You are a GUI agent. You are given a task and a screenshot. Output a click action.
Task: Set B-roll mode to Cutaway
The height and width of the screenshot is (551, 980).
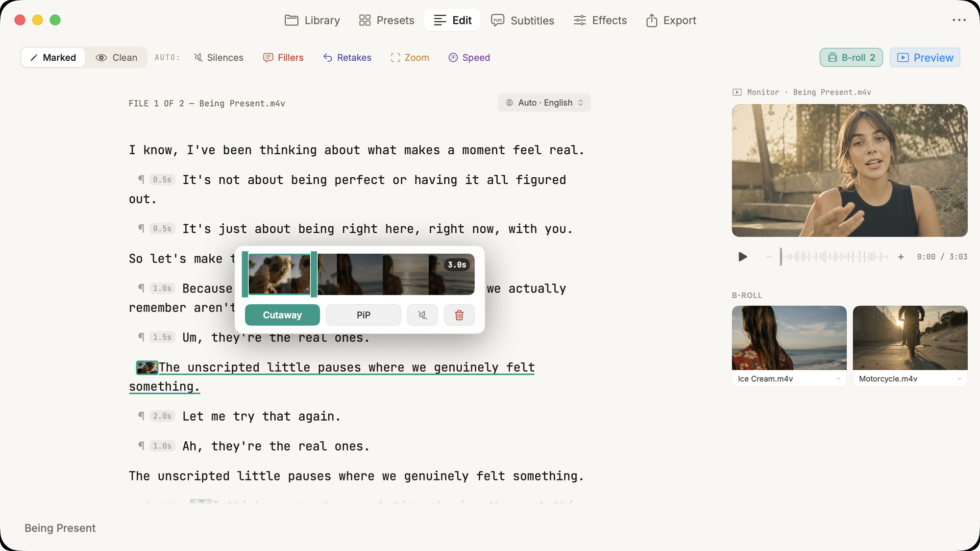(282, 315)
